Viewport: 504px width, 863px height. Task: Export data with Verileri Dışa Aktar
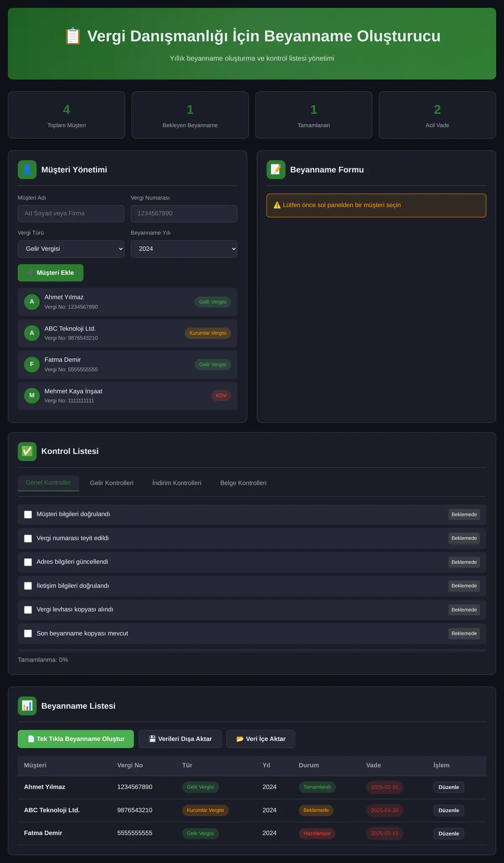[x=180, y=739]
